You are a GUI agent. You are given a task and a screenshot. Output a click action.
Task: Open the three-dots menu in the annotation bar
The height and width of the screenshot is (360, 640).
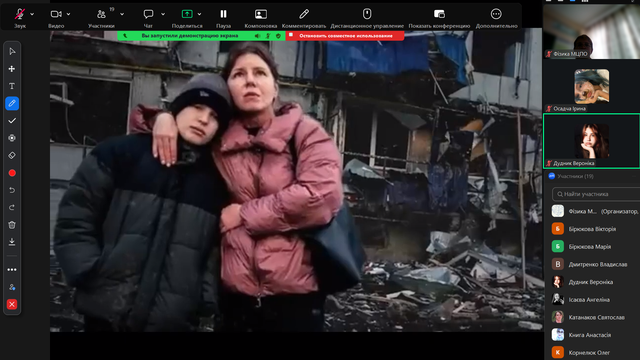point(12,270)
